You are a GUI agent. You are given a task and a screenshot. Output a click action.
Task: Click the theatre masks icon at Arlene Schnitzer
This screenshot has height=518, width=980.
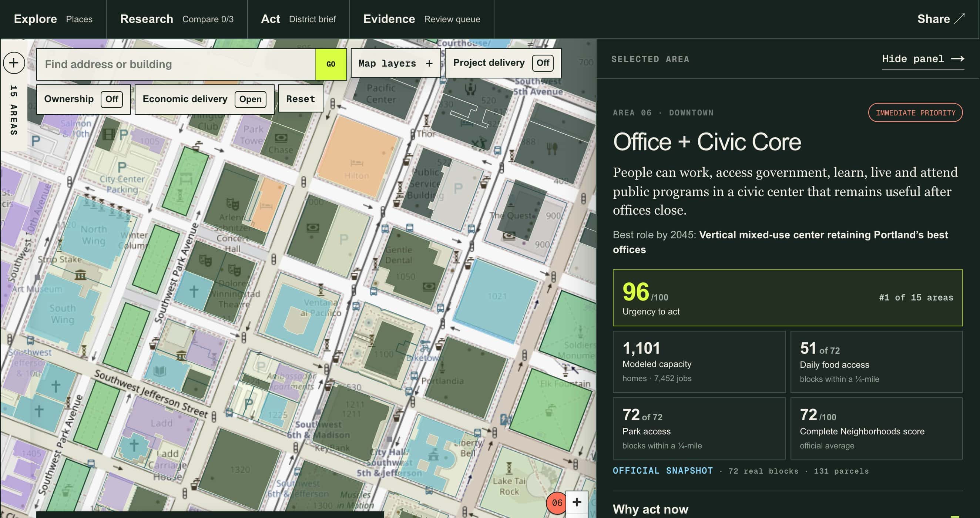[x=232, y=204]
